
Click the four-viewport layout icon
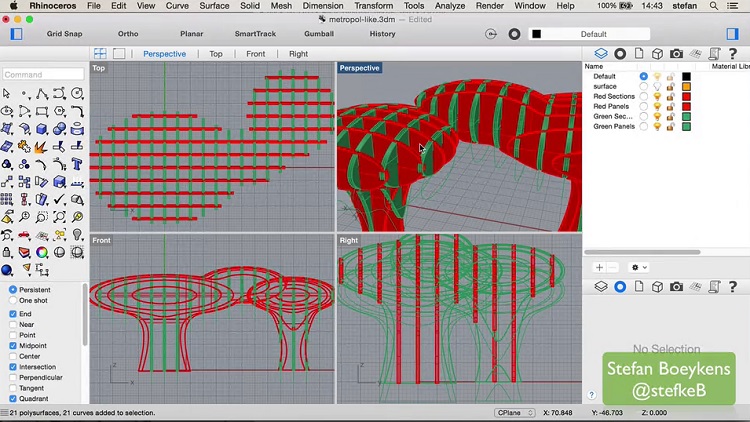(100, 54)
